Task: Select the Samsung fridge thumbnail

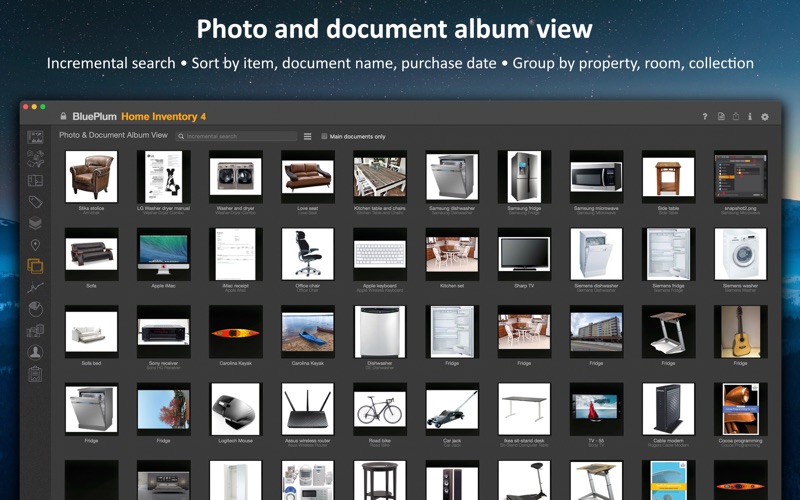Action: [524, 177]
